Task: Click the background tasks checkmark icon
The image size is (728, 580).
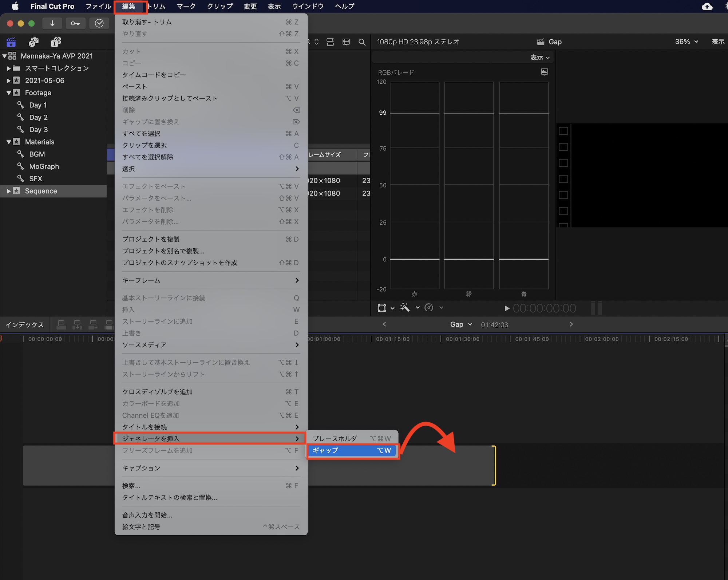Action: [99, 23]
